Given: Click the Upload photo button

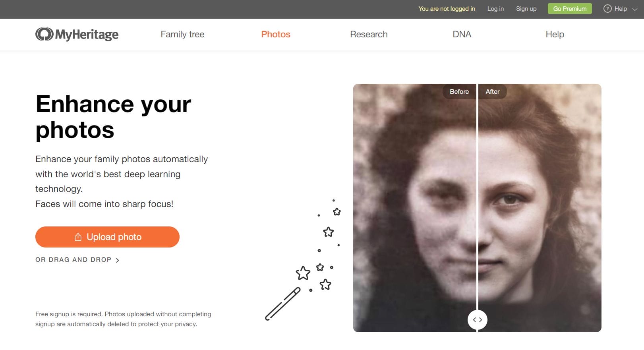Looking at the screenshot, I should [107, 236].
